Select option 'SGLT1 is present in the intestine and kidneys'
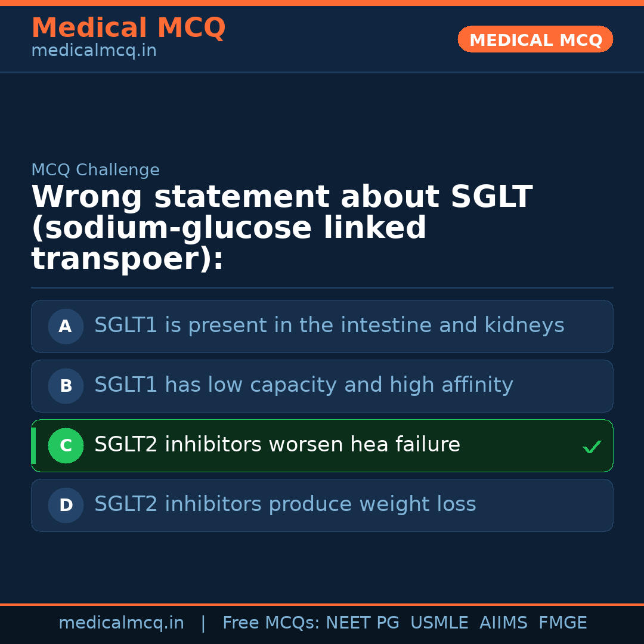 [329, 326]
